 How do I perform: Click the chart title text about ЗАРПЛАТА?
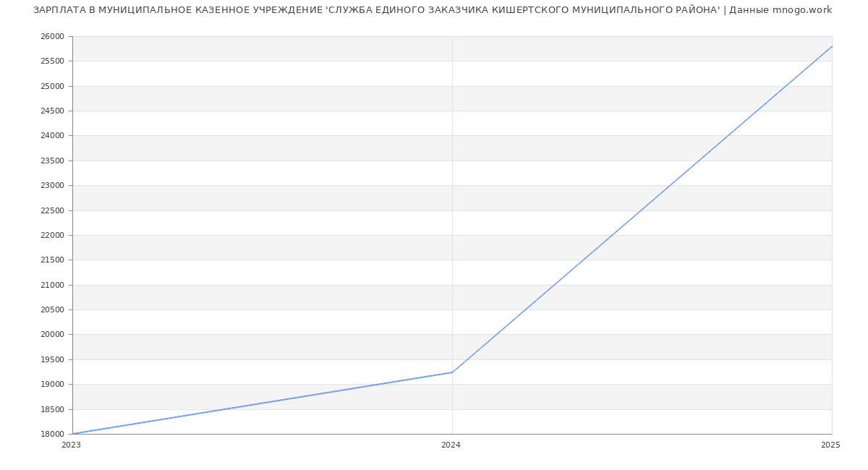point(376,10)
